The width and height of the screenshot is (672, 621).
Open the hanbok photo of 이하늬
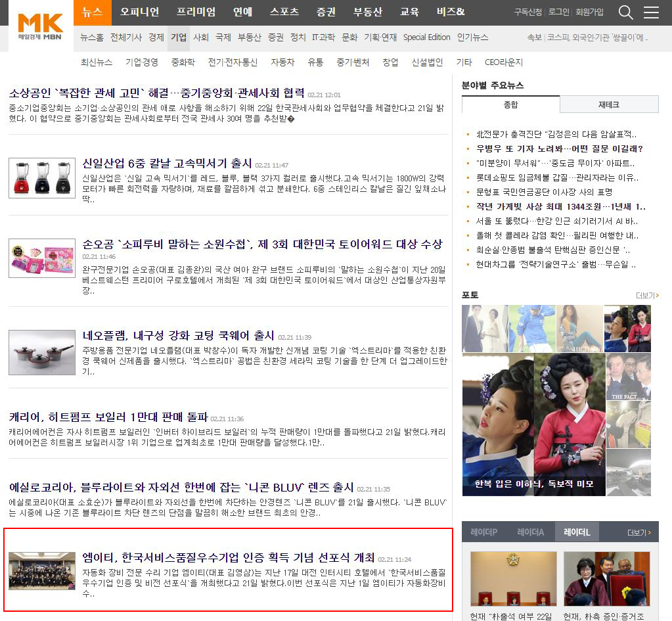pyautogui.click(x=533, y=424)
